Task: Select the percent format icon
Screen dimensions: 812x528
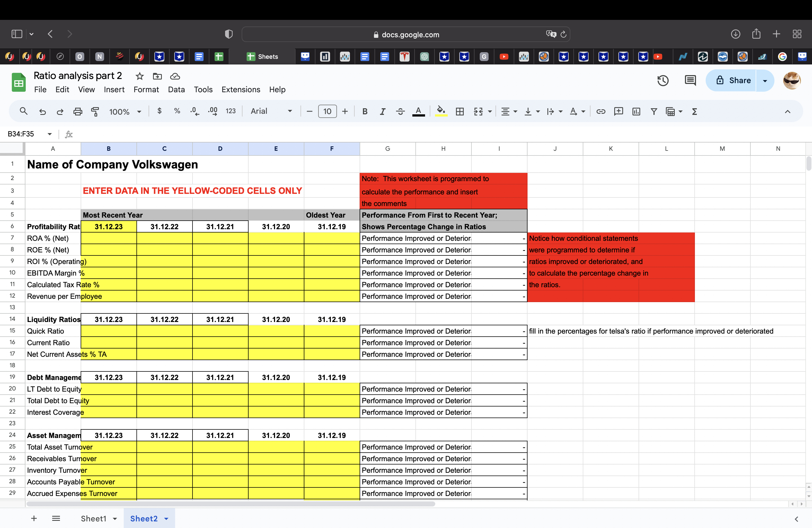Action: 177,111
